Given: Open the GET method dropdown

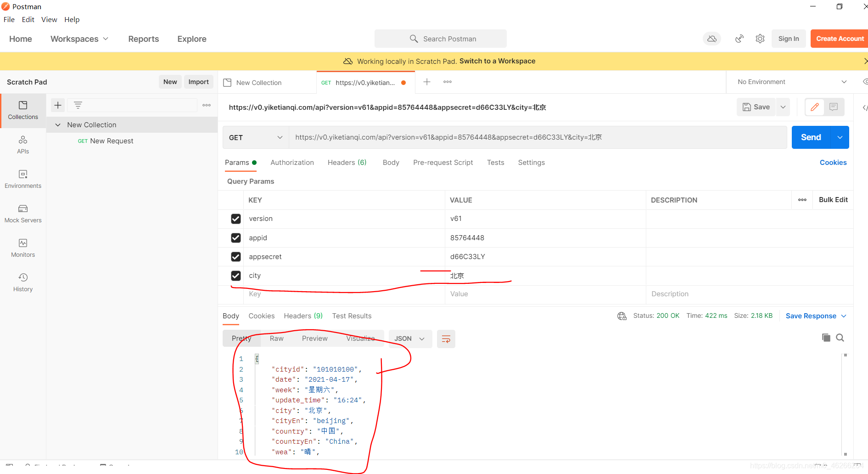Looking at the screenshot, I should 256,137.
